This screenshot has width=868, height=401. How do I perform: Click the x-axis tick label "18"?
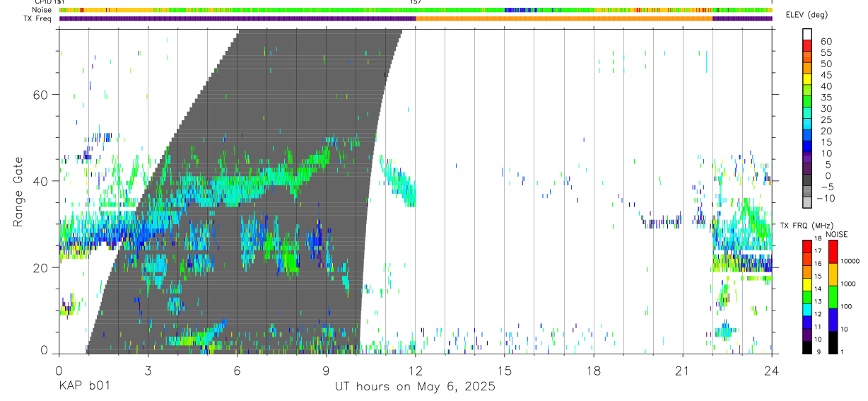(594, 370)
